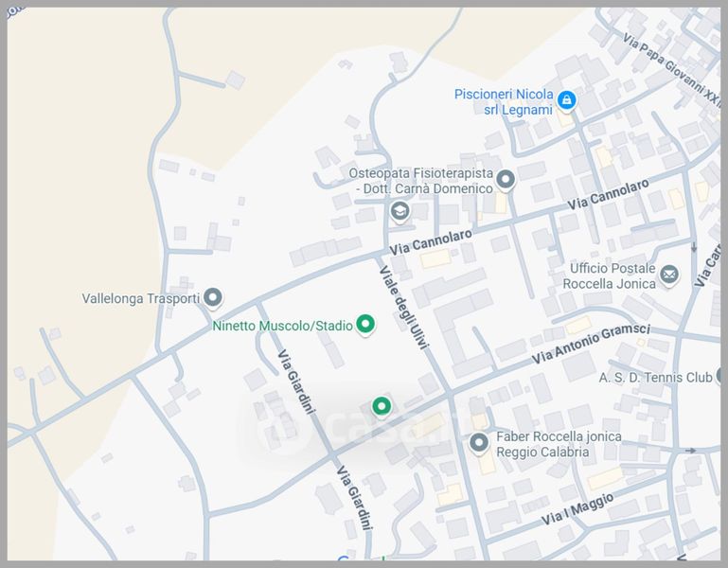Image resolution: width=728 pixels, height=568 pixels.
Task: Click the Via Antonio Gramsci street label
Action: (x=591, y=345)
